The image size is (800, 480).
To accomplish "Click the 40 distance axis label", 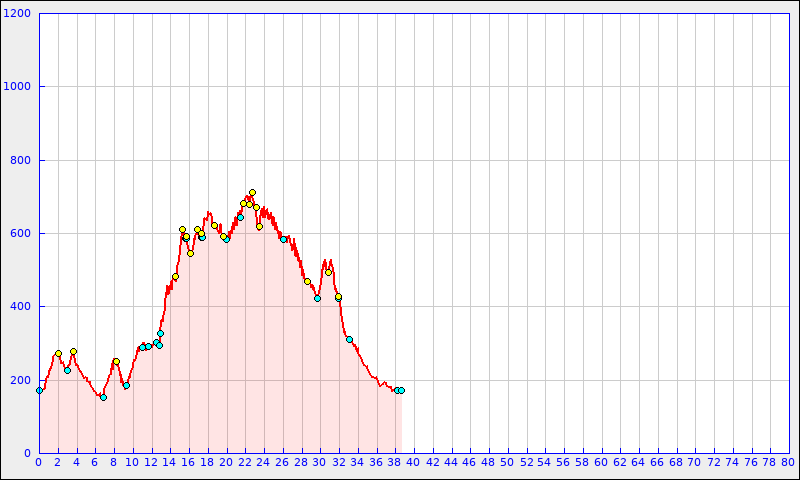I will 413,462.
